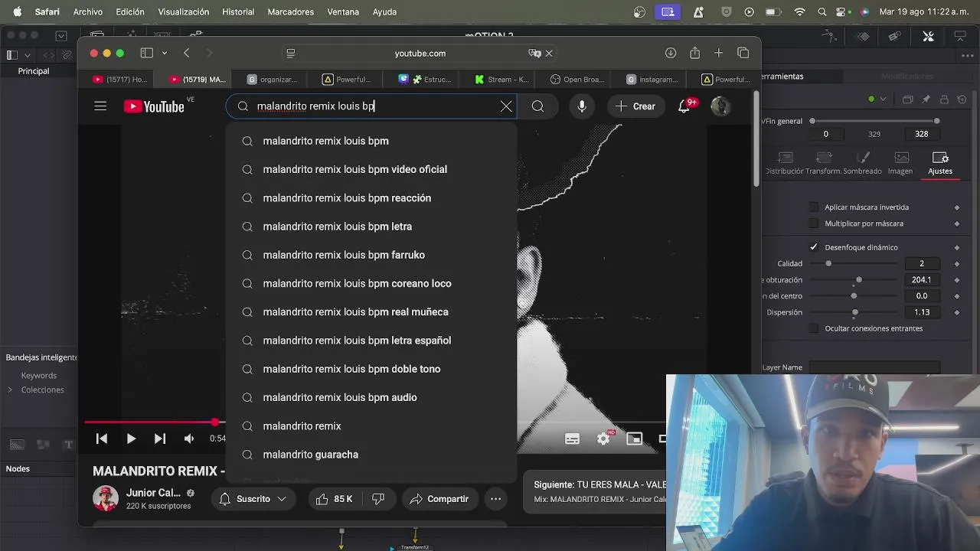Image resolution: width=980 pixels, height=551 pixels.
Task: Skip to the next video
Action: point(159,439)
